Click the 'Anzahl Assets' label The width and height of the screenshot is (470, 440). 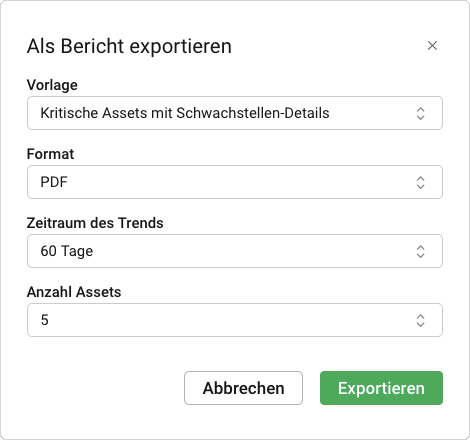74,292
